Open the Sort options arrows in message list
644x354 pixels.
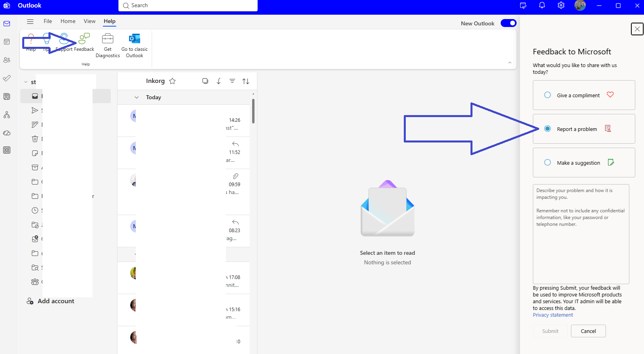point(246,81)
